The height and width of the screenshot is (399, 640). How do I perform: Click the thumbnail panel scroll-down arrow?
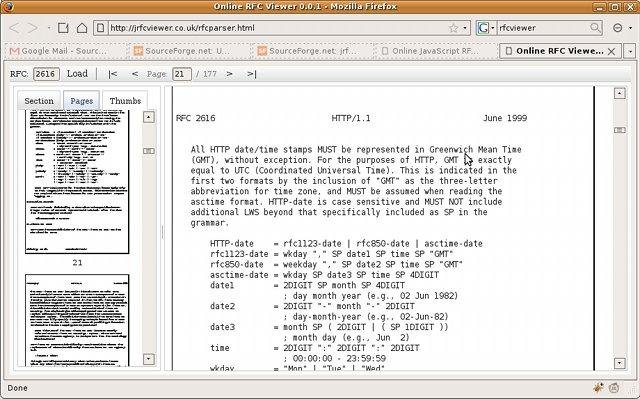coord(149,359)
